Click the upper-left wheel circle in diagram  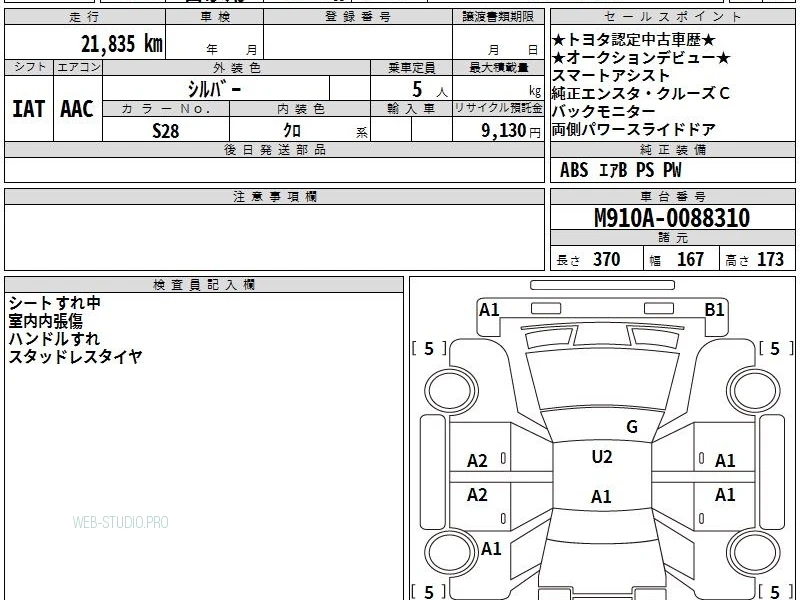451,391
